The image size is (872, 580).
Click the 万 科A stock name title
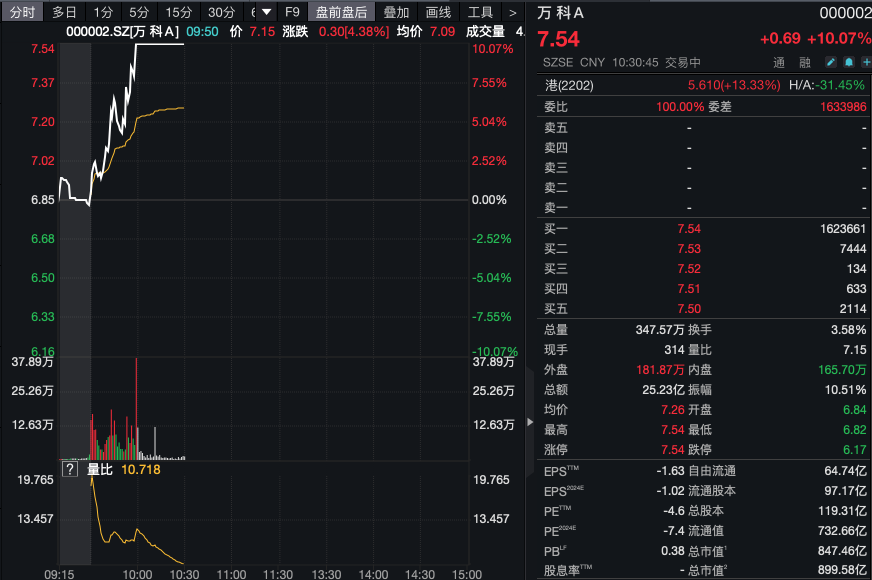(x=561, y=13)
